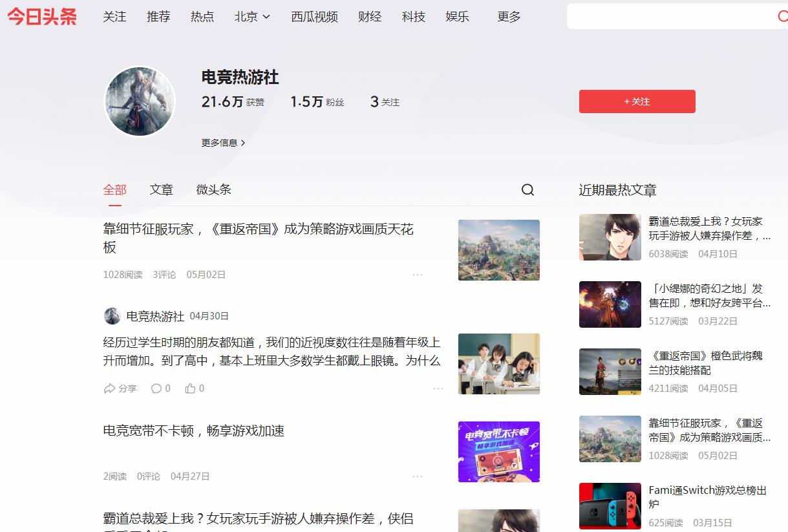Click the 近期最热文章 heading
This screenshot has width=788, height=532.
pos(617,190)
